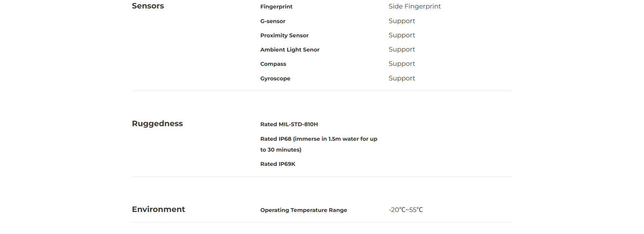This screenshot has height=234, width=644.
Task: Click Support value next to Proximity Sensor
Action: point(402,35)
